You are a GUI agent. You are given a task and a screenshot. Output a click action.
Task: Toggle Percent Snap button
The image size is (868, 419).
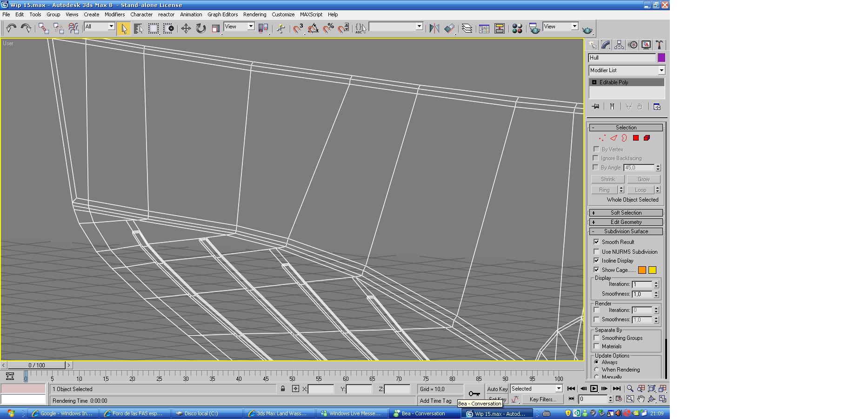(x=328, y=28)
